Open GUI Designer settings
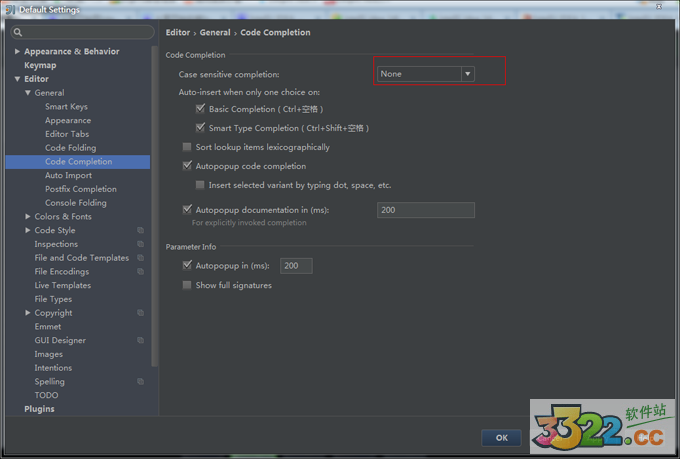 60,340
